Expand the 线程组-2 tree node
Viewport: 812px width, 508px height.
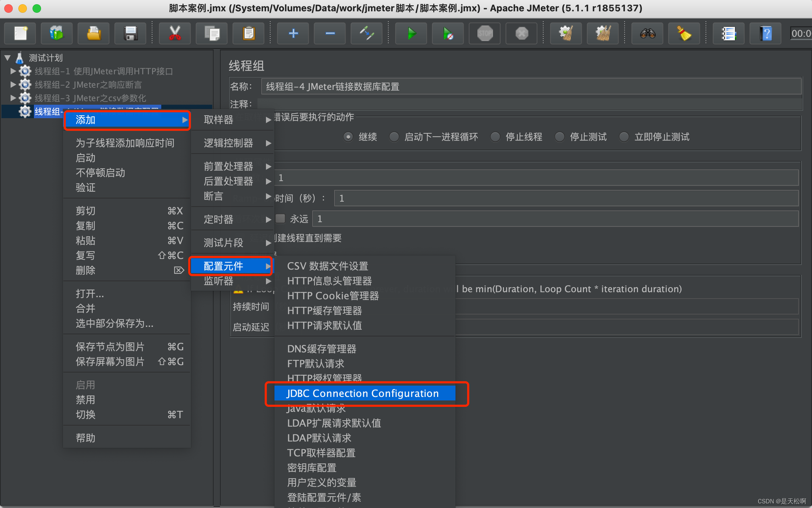click(13, 85)
